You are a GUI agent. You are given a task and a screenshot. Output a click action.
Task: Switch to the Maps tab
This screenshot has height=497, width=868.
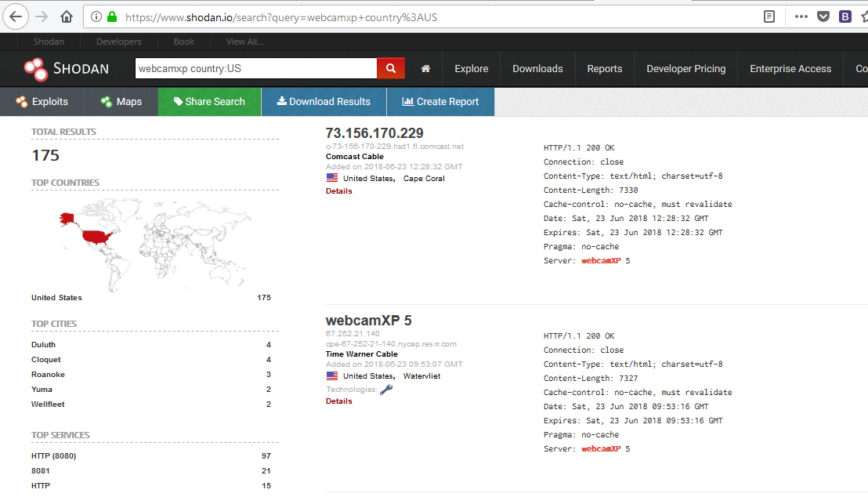[x=121, y=101]
